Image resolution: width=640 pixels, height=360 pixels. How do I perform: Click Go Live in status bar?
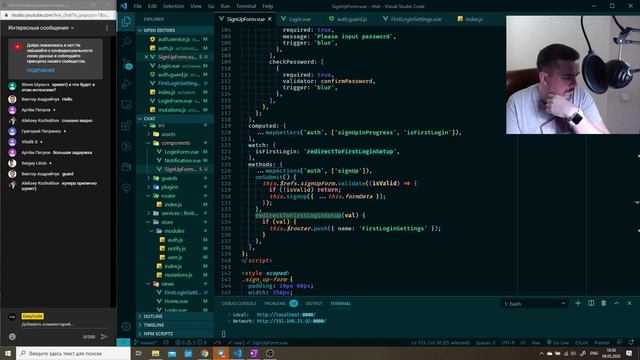(558, 342)
